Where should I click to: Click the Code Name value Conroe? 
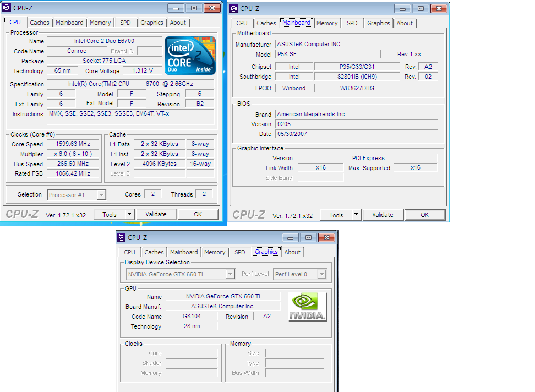coord(77,51)
